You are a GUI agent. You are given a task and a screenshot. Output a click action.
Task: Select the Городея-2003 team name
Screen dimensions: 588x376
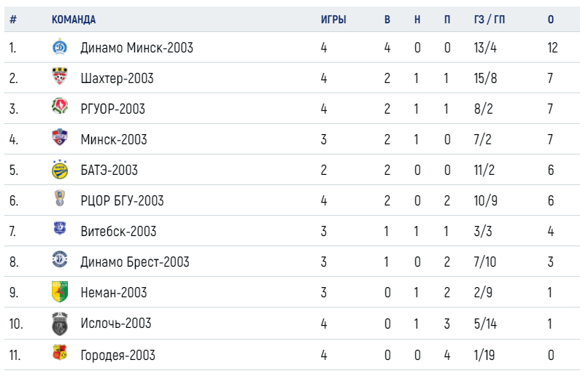117,355
